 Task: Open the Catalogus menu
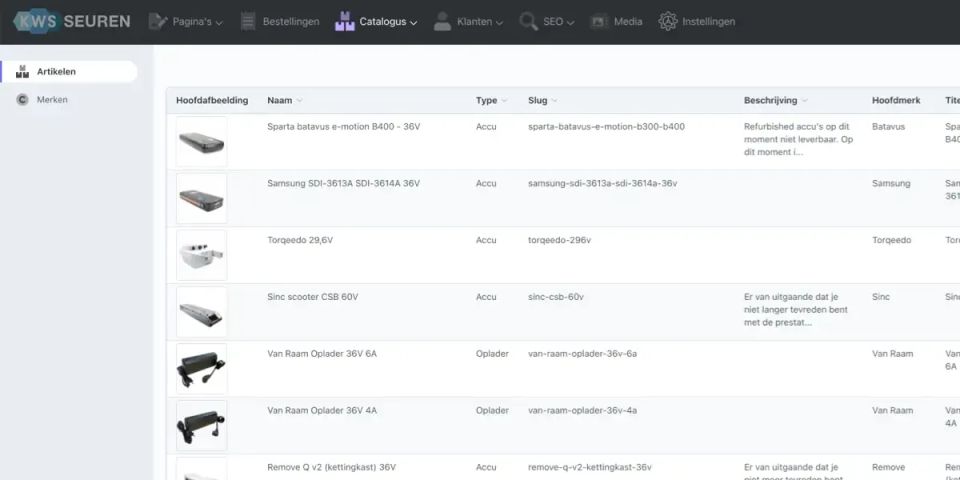[x=376, y=21]
